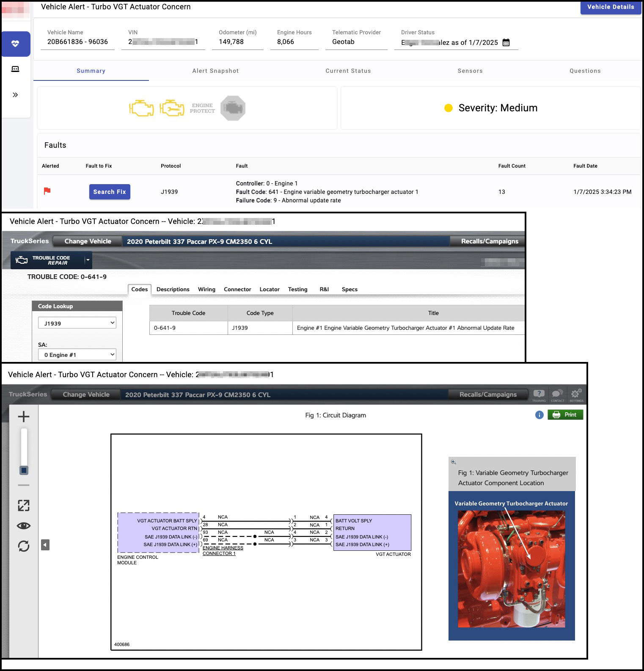Screen dimensions: 644x671
Task: Click the fit-to-screen expand icon
Action: point(24,505)
